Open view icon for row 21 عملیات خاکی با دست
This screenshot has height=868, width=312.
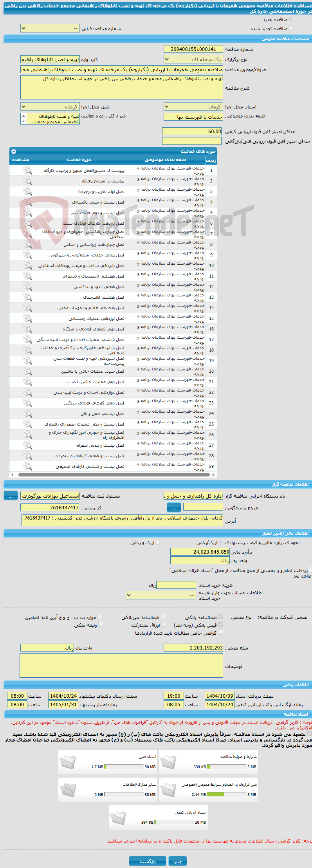click(x=27, y=382)
